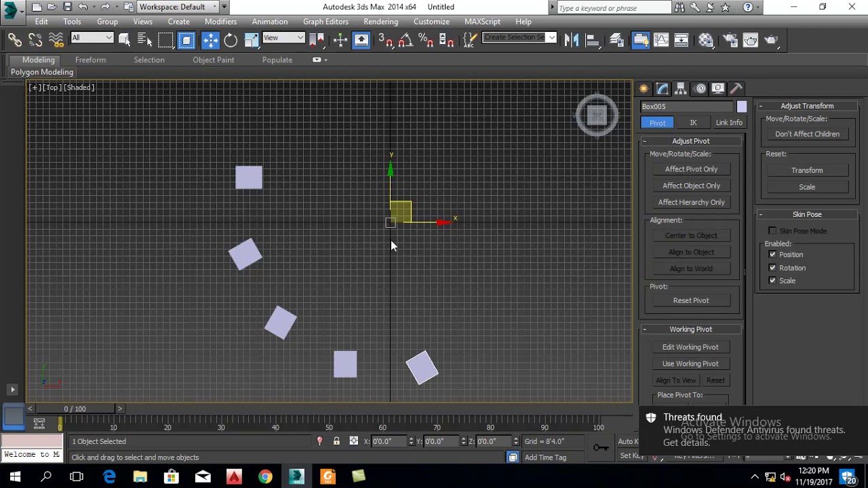868x488 pixels.
Task: Click the Reset Pivot button
Action: (690, 300)
